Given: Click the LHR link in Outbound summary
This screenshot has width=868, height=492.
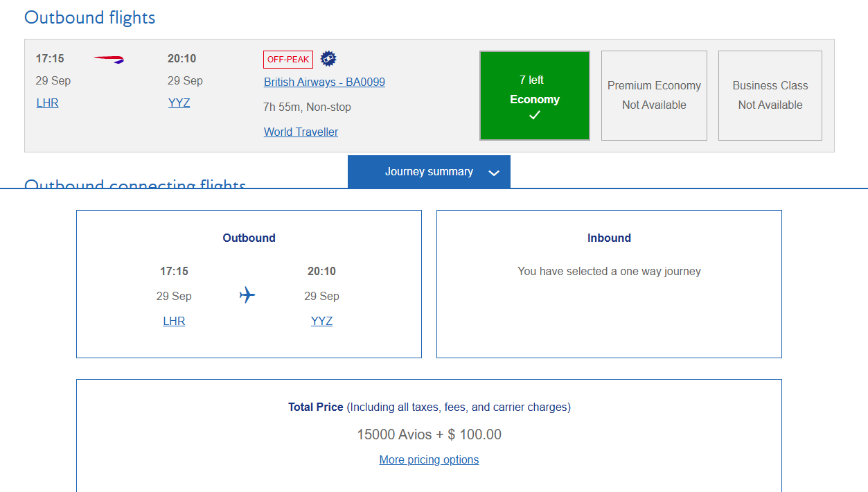Looking at the screenshot, I should pos(174,321).
